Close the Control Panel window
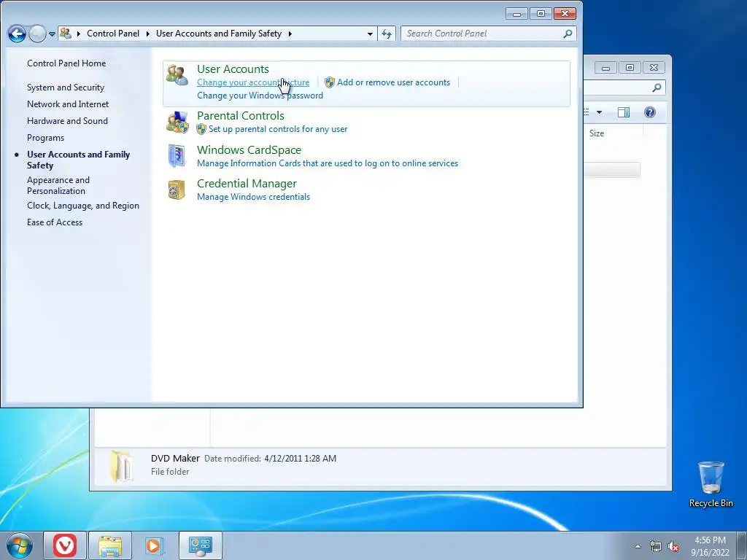Viewport: 747px width, 560px height. [565, 14]
